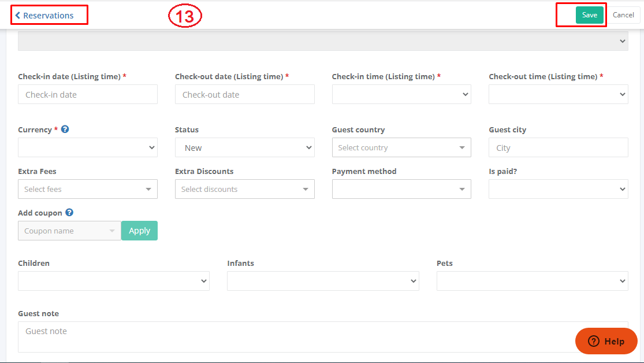Open the Check-in time dropdown
Image resolution: width=644 pixels, height=363 pixels.
401,95
